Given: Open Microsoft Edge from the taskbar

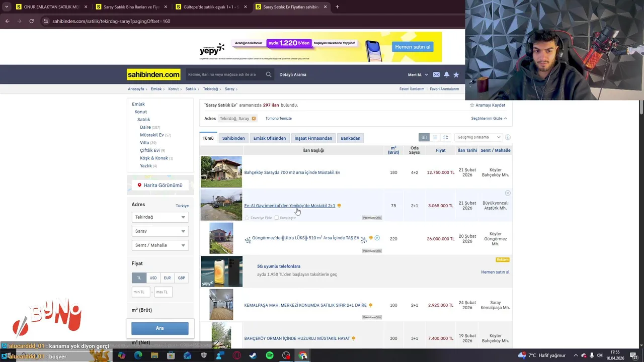Looking at the screenshot, I should coord(138,355).
